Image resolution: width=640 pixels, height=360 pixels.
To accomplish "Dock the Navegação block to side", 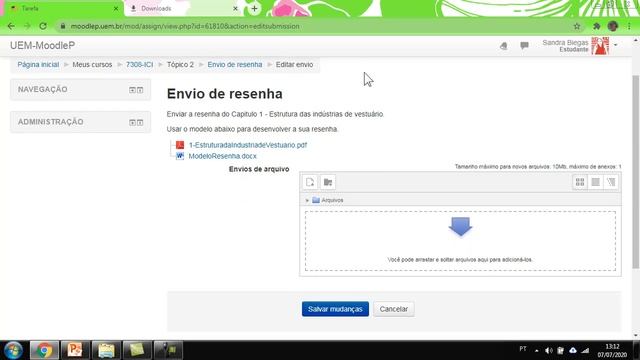I will [140, 90].
